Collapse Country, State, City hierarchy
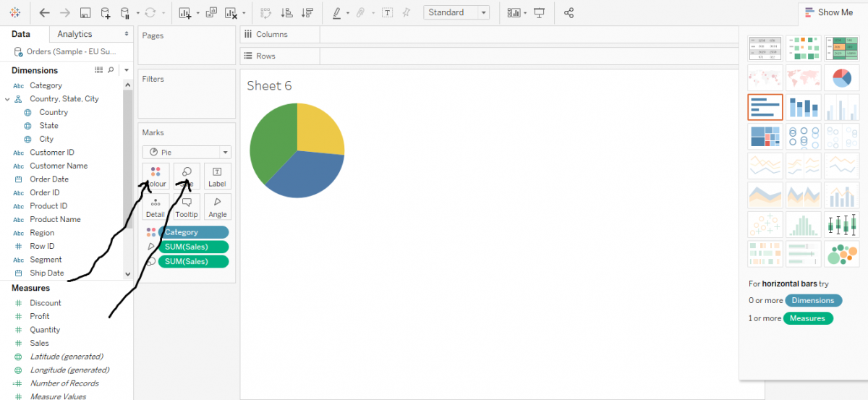The width and height of the screenshot is (868, 400). pos(7,99)
